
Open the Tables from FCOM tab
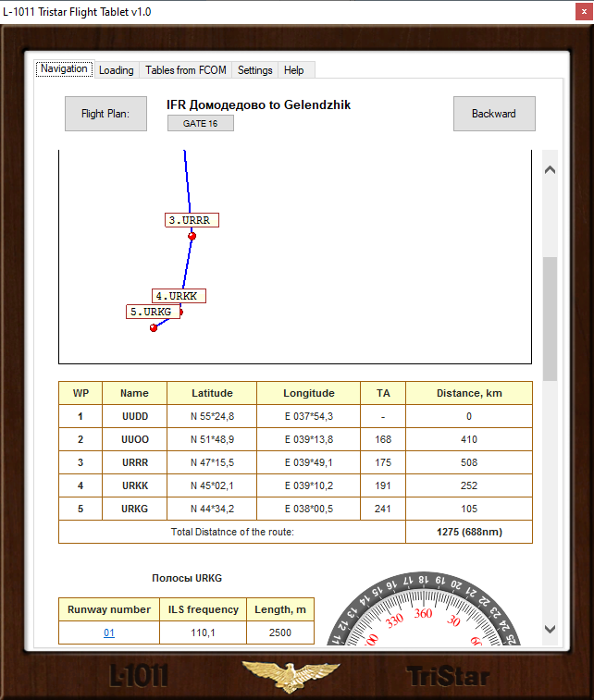pos(186,70)
